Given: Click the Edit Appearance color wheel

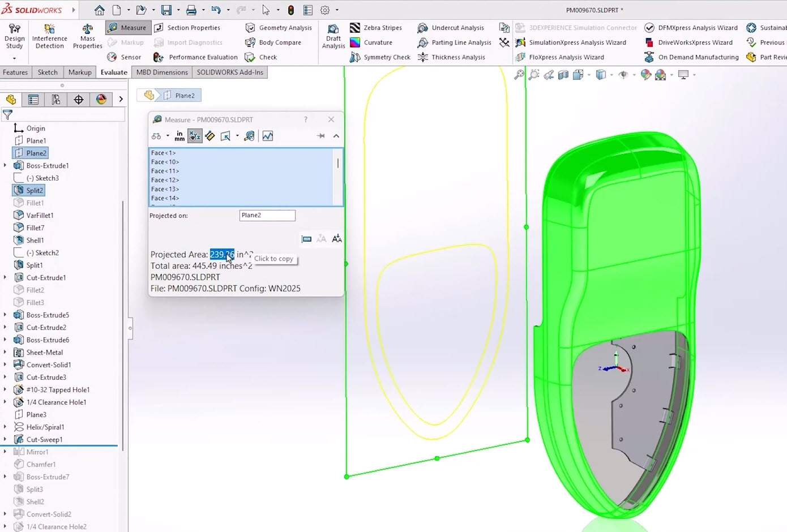Looking at the screenshot, I should tap(646, 75).
